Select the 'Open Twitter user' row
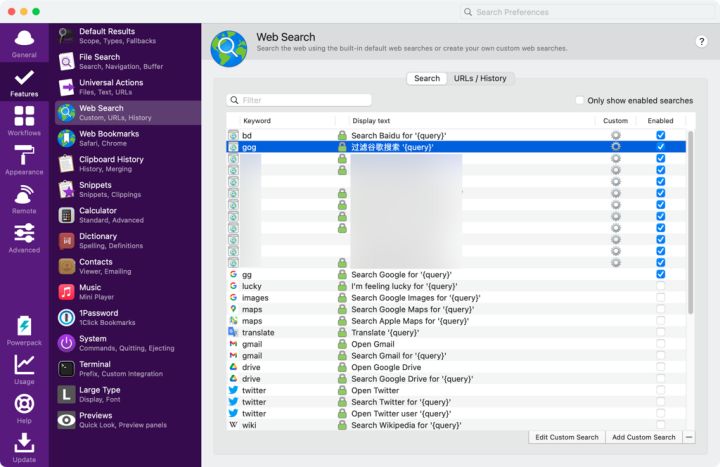Image resolution: width=720 pixels, height=467 pixels. coord(456,413)
